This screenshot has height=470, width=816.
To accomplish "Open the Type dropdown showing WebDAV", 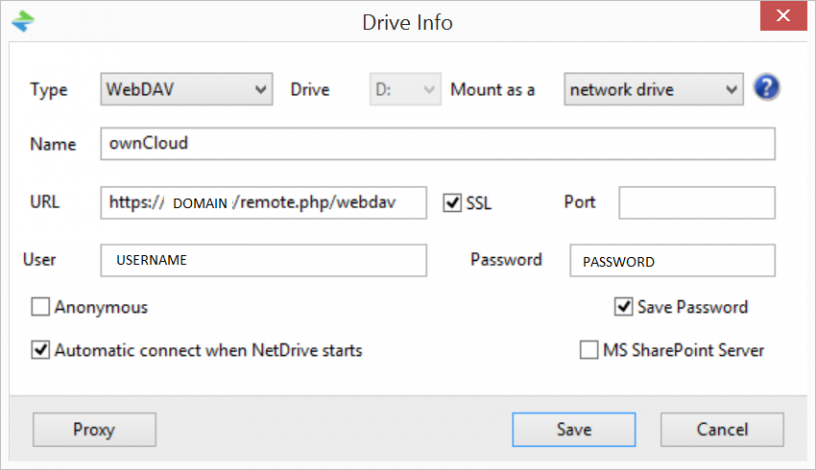I will [x=187, y=90].
